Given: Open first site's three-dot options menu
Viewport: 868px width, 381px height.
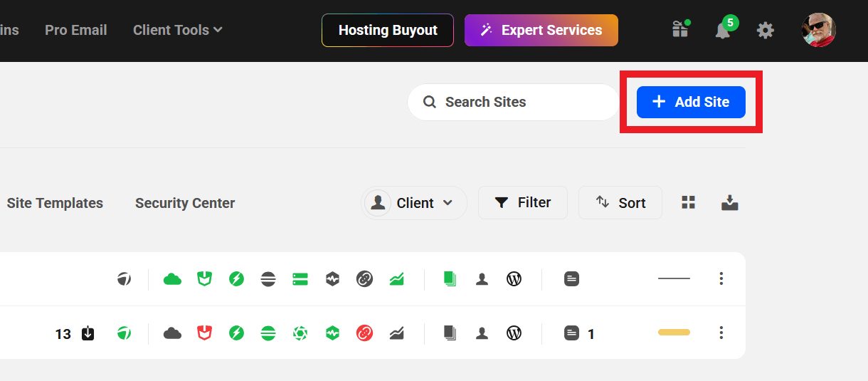Looking at the screenshot, I should point(721,278).
